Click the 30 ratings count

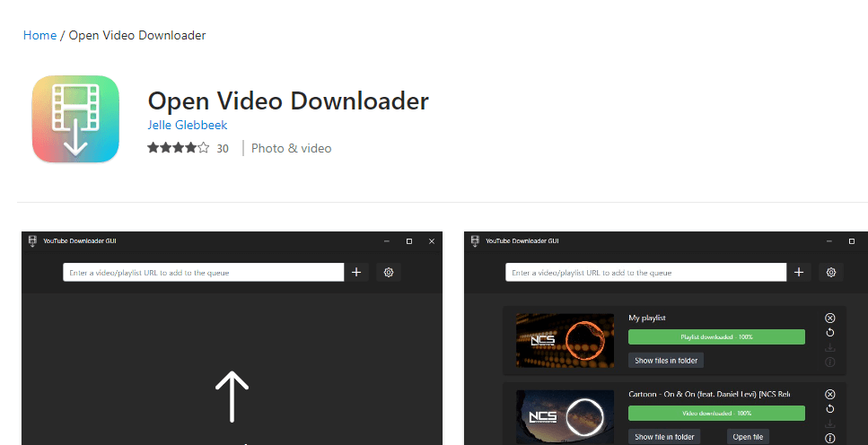tap(223, 148)
